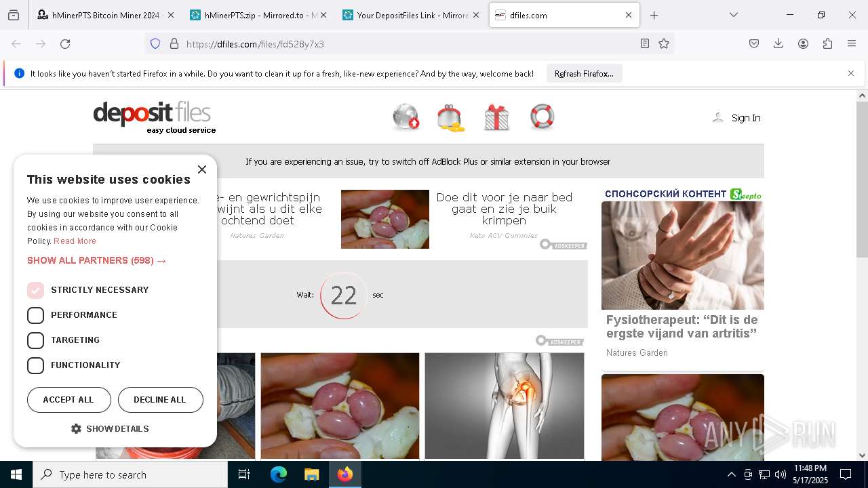The width and height of the screenshot is (868, 488).
Task: Open the globe upload icon
Action: [406, 117]
